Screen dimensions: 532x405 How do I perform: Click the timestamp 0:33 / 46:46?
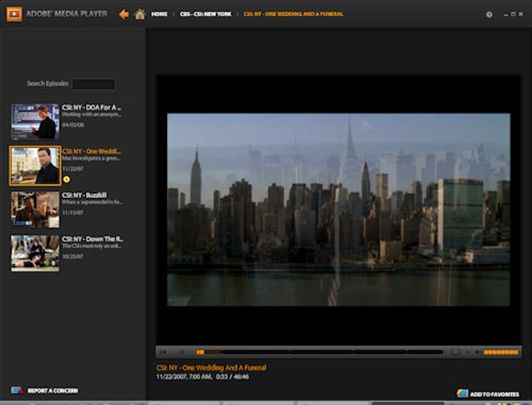pos(232,377)
